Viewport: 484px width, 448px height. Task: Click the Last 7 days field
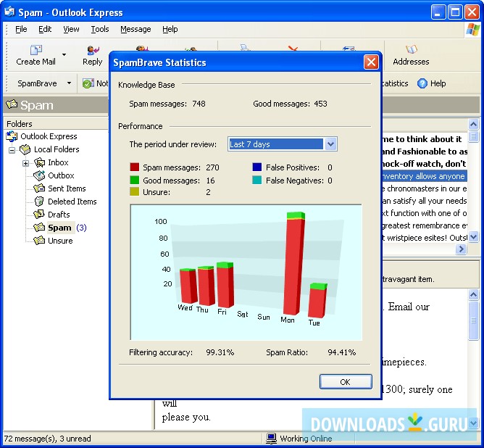pos(275,144)
